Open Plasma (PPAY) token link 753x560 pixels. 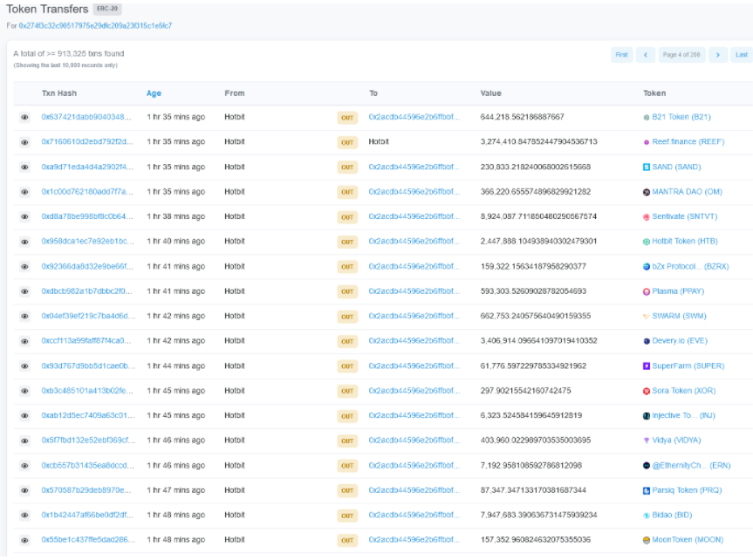point(678,291)
